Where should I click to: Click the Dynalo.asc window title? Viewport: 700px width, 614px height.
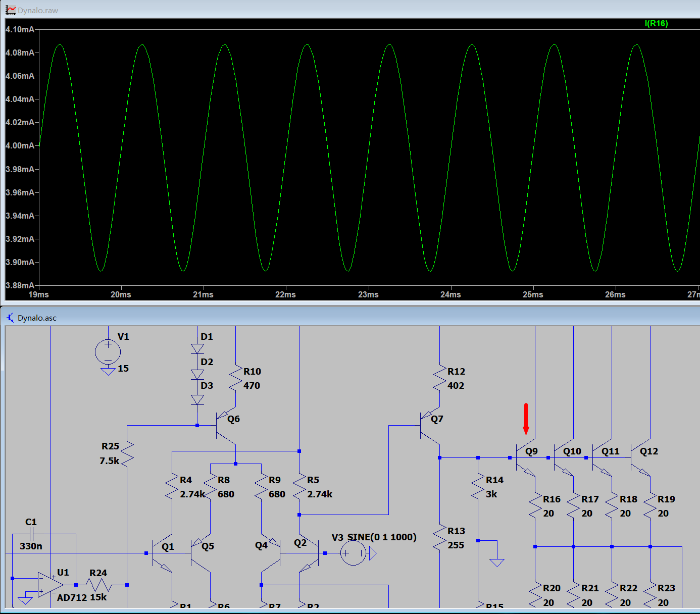click(37, 318)
